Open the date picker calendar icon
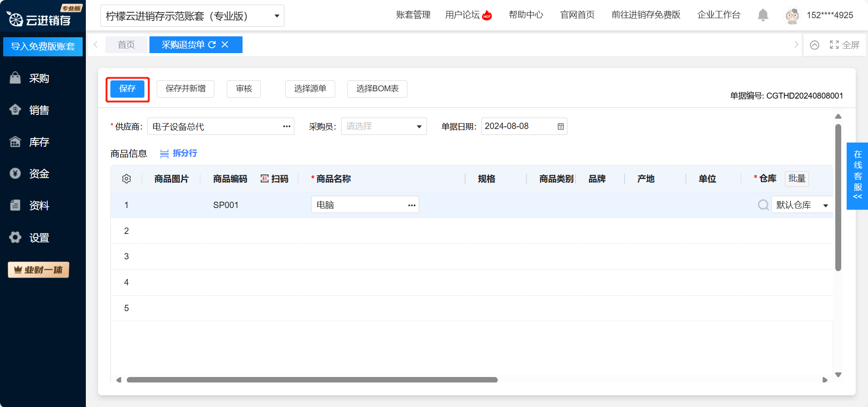This screenshot has width=868, height=407. (561, 126)
